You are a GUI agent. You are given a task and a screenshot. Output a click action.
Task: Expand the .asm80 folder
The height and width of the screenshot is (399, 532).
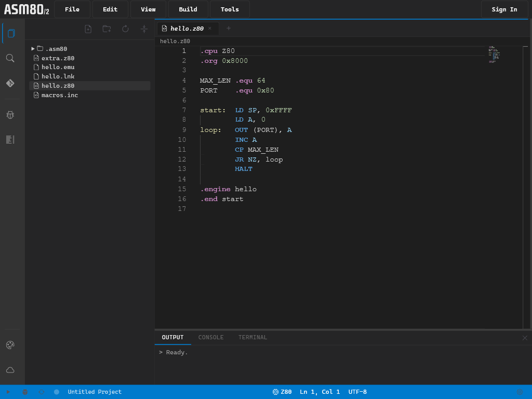[33, 48]
